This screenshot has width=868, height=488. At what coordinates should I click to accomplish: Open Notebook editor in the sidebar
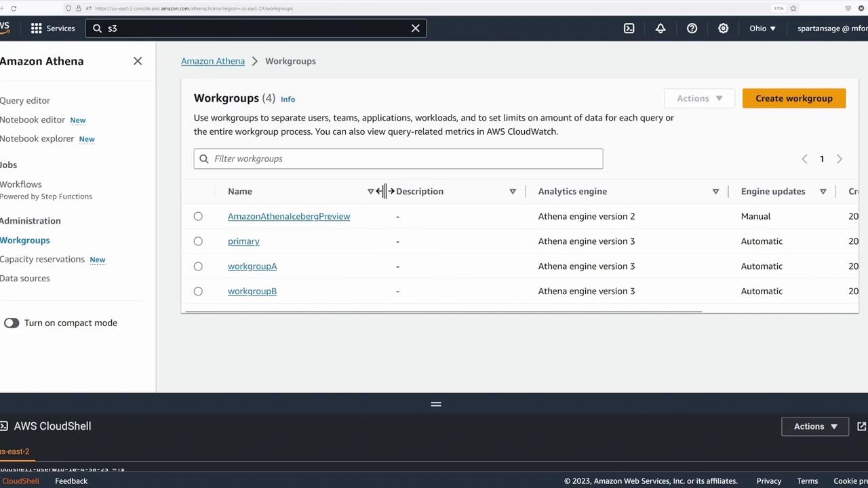coord(33,119)
